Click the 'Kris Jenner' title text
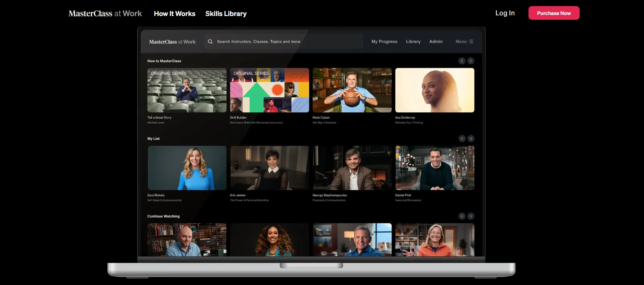This screenshot has height=285, width=644. point(238,195)
